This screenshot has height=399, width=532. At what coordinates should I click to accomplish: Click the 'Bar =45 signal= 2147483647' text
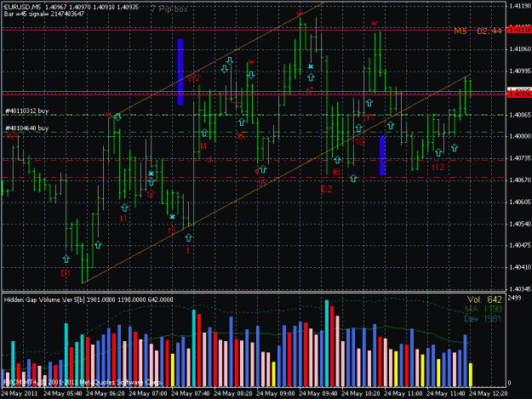tap(44, 14)
